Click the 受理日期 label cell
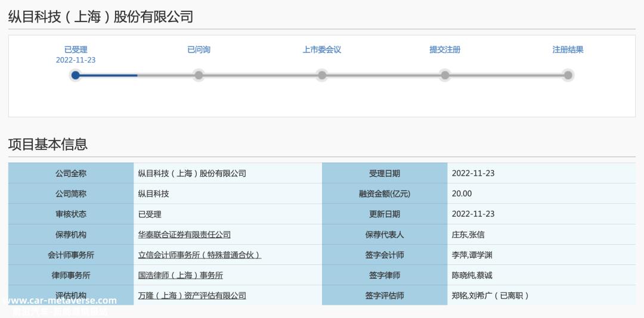Viewport: 644px width, 318px height. tap(385, 173)
